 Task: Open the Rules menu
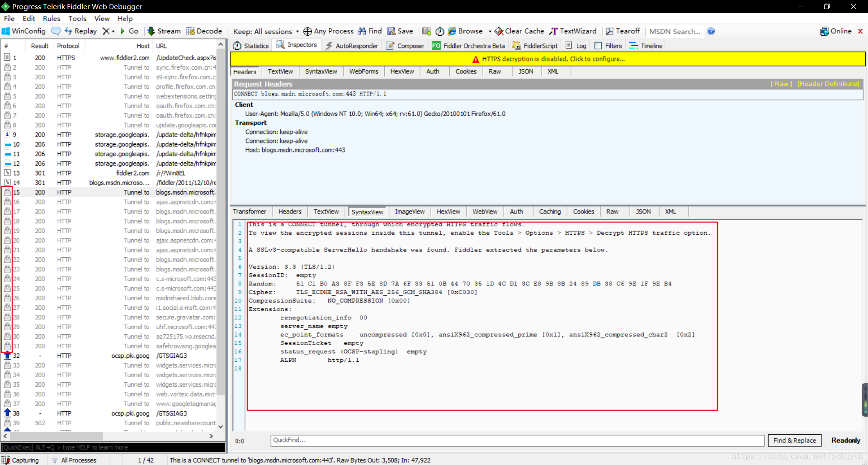[x=52, y=19]
